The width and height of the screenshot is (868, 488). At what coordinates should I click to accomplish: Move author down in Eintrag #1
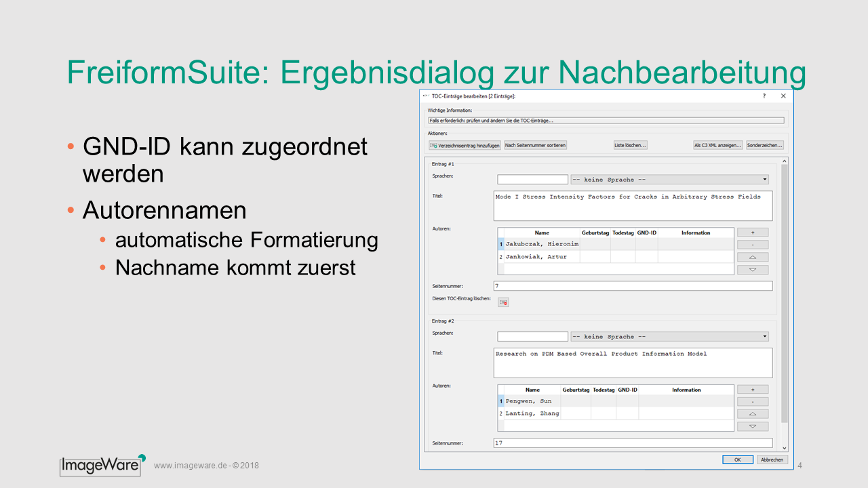coord(753,270)
